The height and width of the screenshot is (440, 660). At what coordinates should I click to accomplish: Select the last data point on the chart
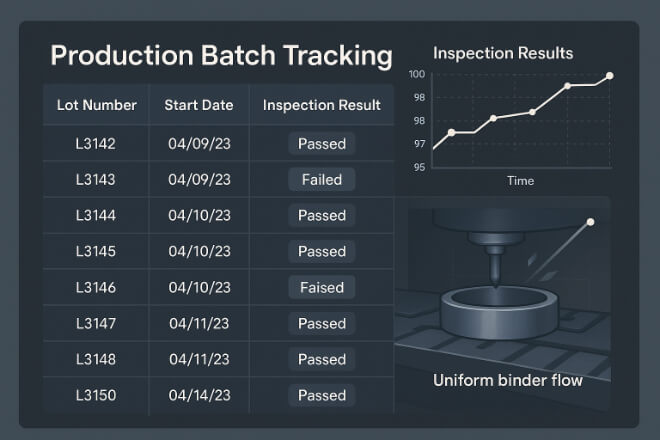[609, 76]
